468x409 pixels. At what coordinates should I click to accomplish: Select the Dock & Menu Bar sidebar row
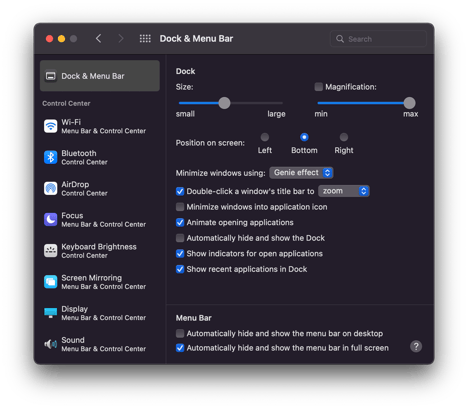point(100,76)
